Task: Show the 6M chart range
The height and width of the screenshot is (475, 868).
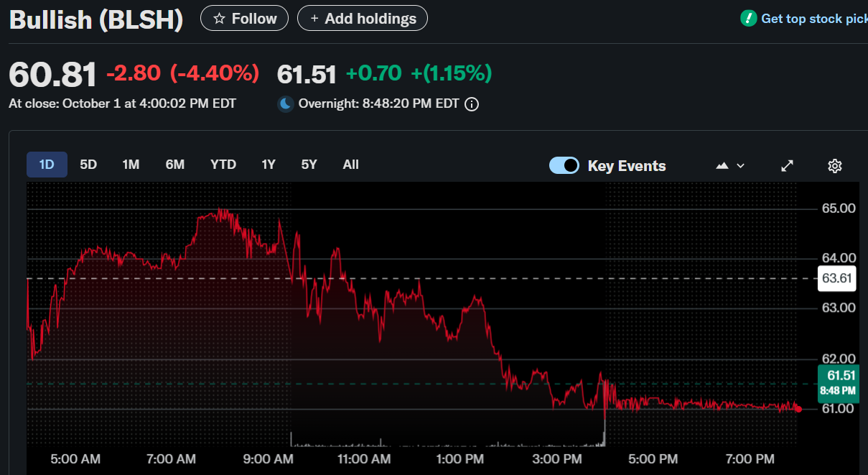Action: [175, 165]
